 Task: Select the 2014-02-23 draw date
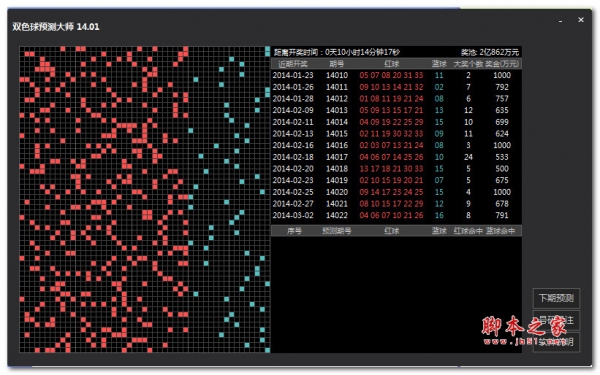293,180
